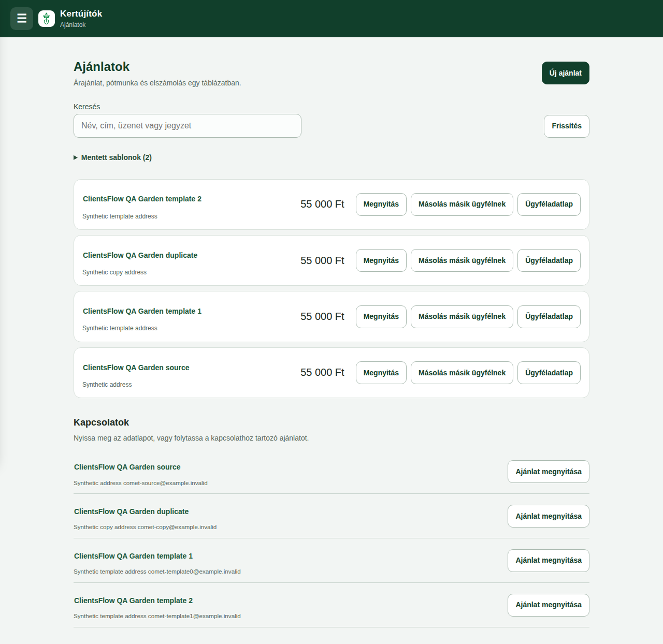This screenshot has height=644, width=663.
Task: Click Ajánlat megnyitása for Garden template 2 contact
Action: 549,605
